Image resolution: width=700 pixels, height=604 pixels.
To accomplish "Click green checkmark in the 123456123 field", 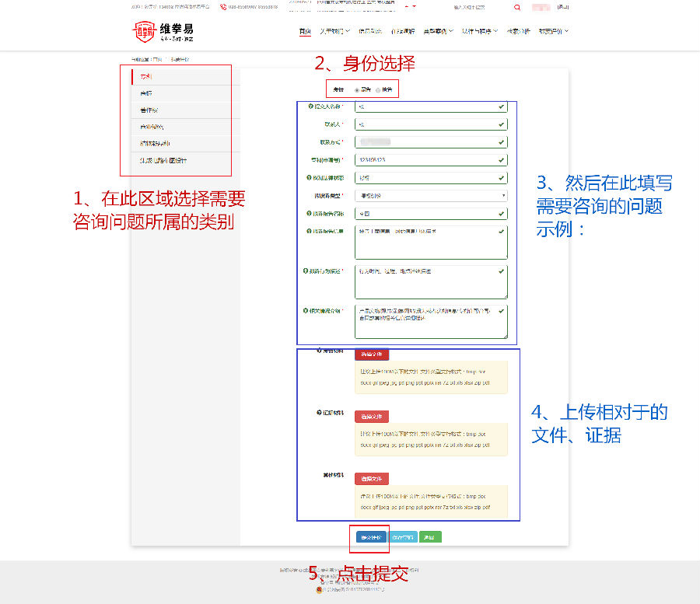I will coord(502,159).
